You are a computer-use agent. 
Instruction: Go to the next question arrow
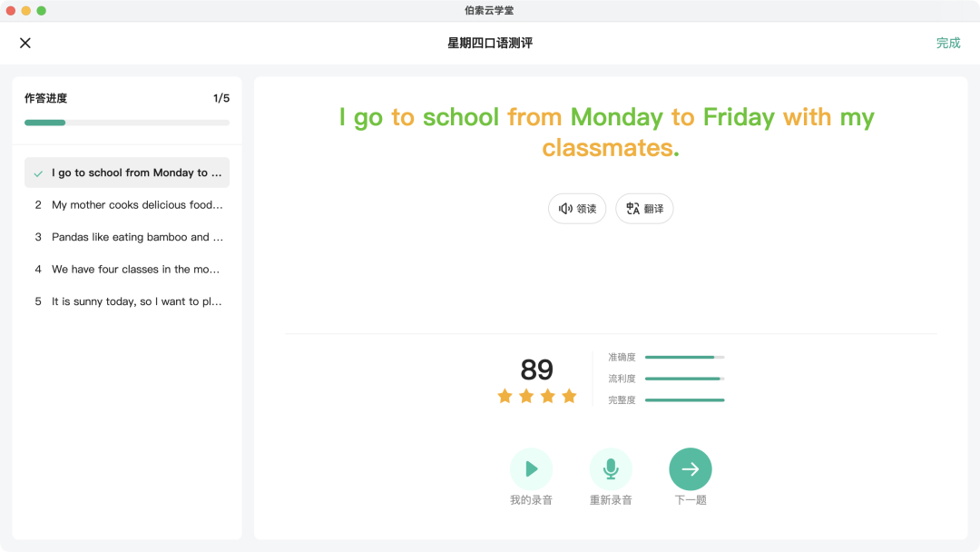coord(690,468)
